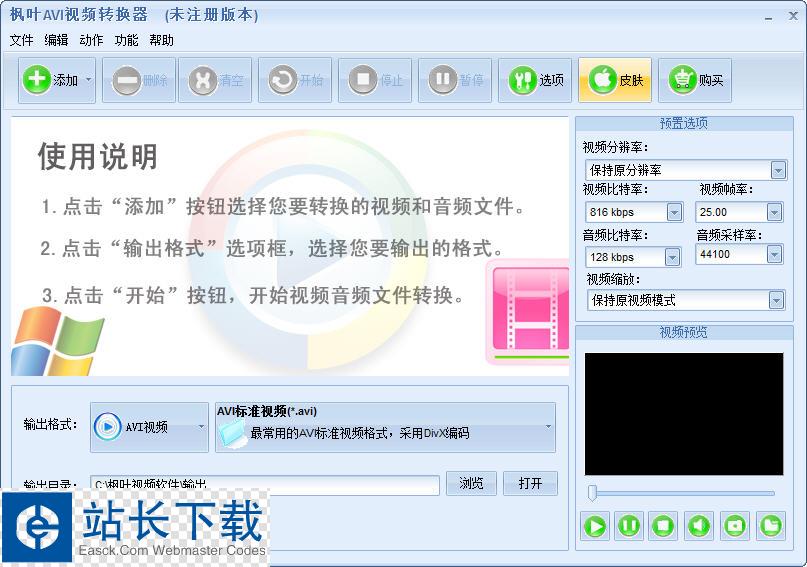Viewport: 807px width, 567px height.
Task: Open the Function (功能) menu
Action: pyautogui.click(x=126, y=40)
